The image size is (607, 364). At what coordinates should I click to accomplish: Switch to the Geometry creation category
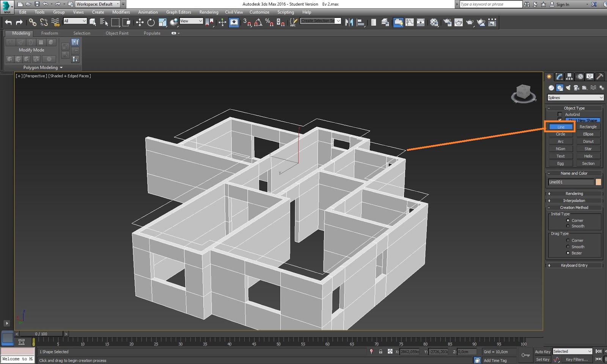tap(551, 88)
